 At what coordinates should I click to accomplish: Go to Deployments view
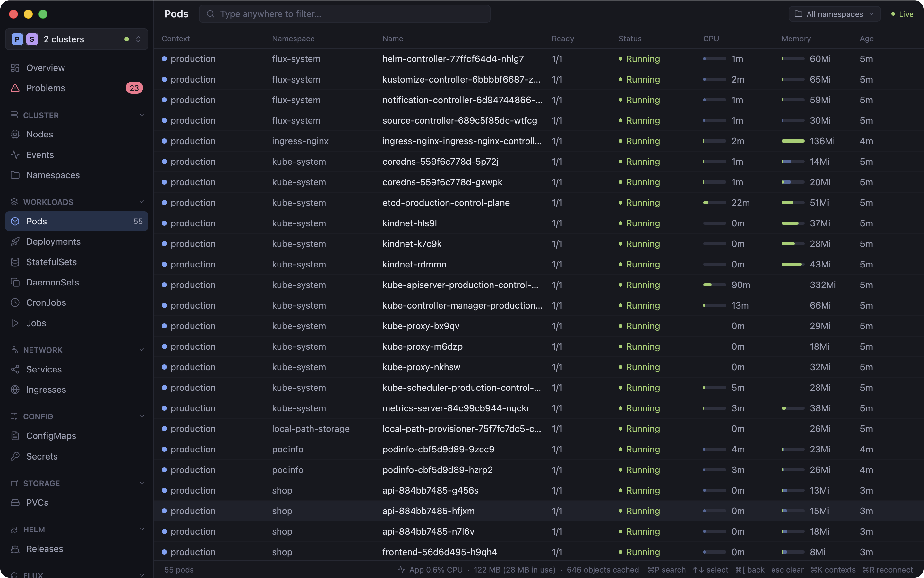click(77, 241)
